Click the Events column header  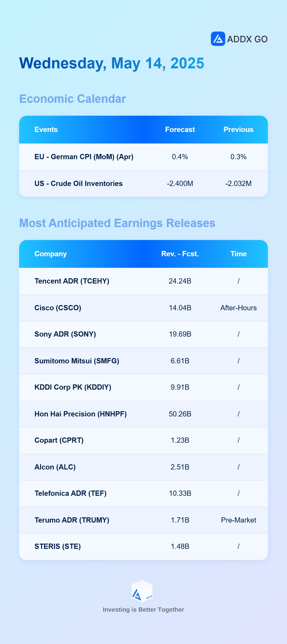coord(46,130)
